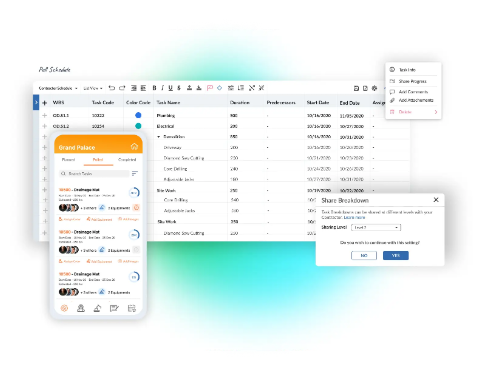Click the Core Drilling row under Demolition
The width and height of the screenshot is (496, 367).
175,169
